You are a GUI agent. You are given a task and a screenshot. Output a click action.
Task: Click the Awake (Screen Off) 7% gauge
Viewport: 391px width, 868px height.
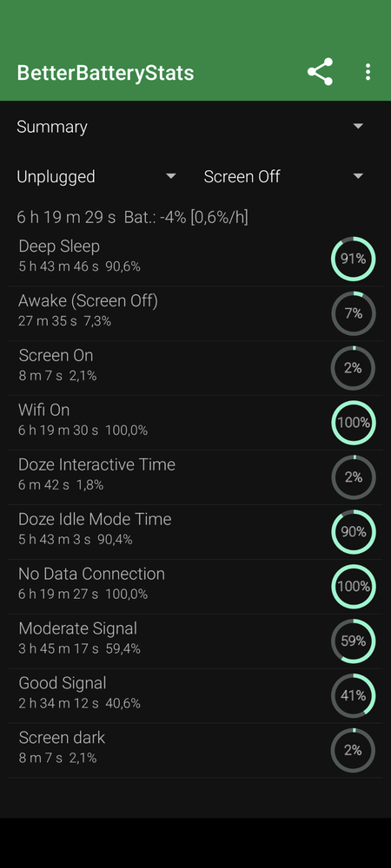(x=354, y=313)
